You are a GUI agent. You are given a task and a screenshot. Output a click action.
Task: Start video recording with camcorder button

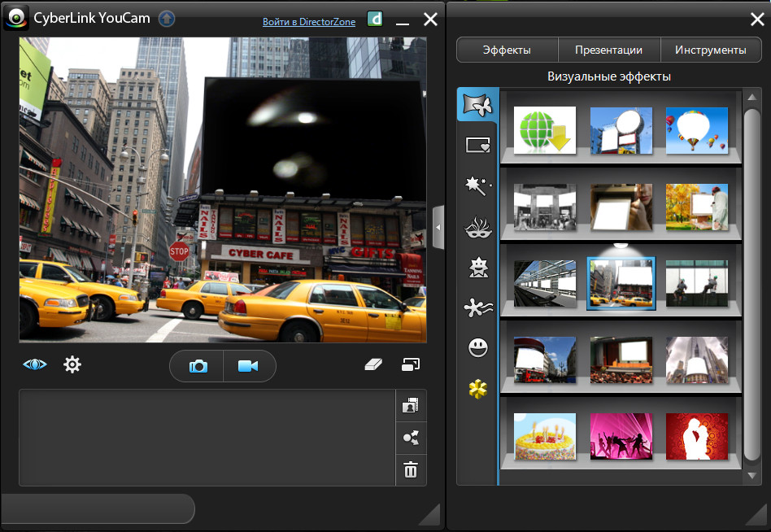pyautogui.click(x=248, y=366)
